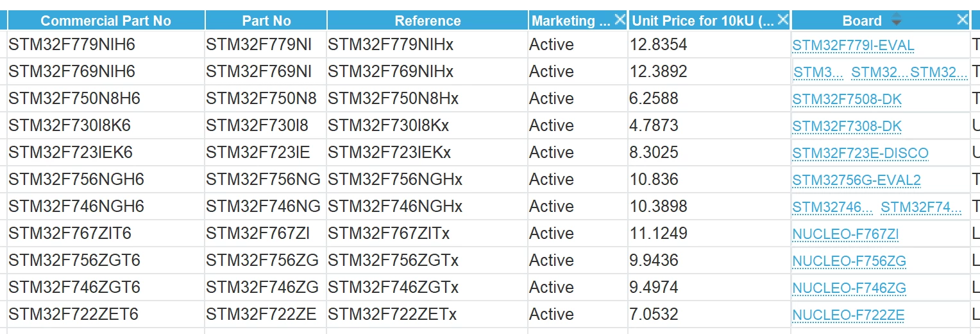
Task: Select the Reference column header
Action: point(427,21)
